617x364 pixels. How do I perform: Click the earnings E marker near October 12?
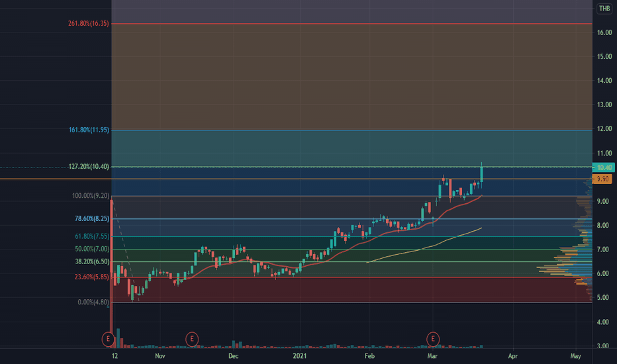[108, 339]
